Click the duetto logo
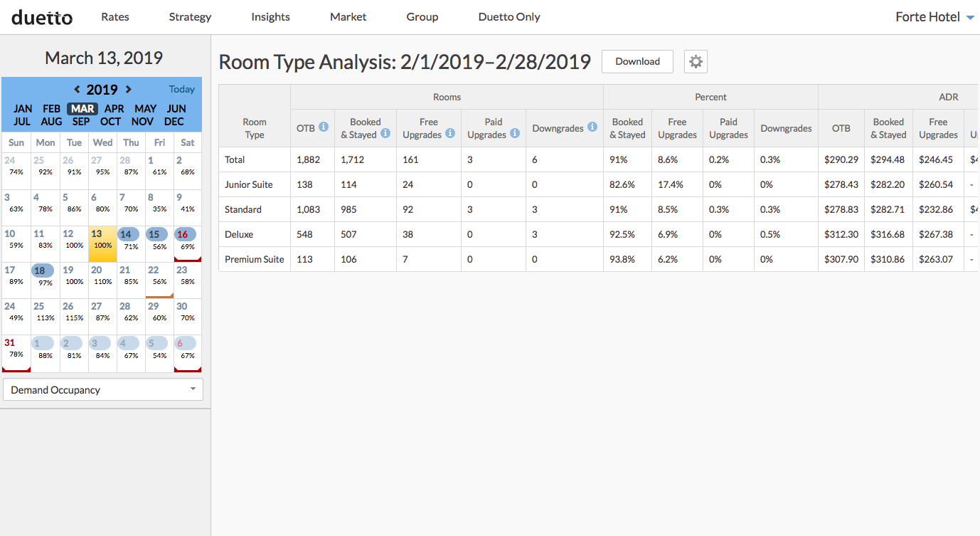Screen dimensions: 980x536 (x=42, y=17)
